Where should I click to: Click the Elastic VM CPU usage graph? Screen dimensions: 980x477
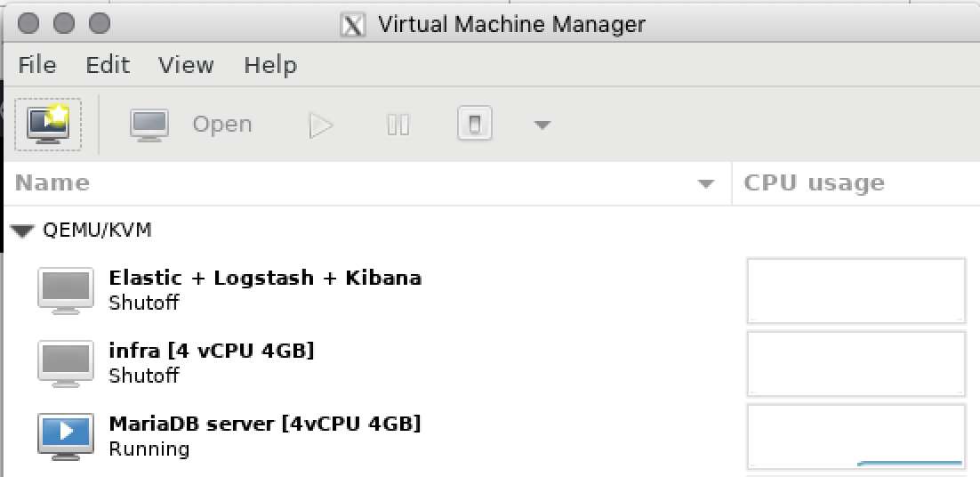click(855, 291)
